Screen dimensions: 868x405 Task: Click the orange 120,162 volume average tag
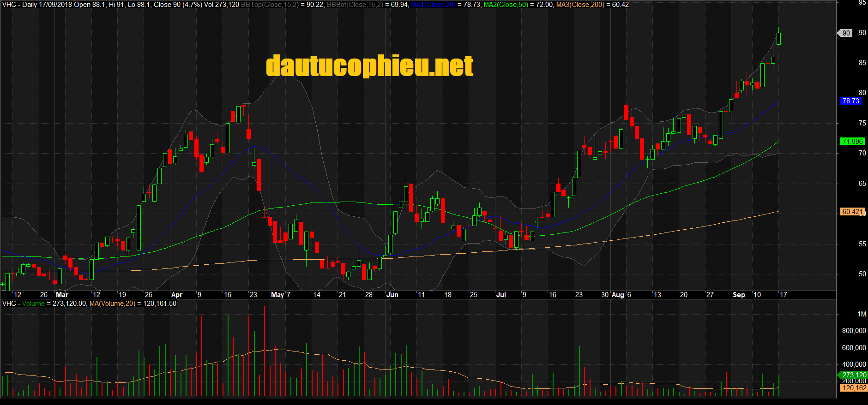click(854, 388)
